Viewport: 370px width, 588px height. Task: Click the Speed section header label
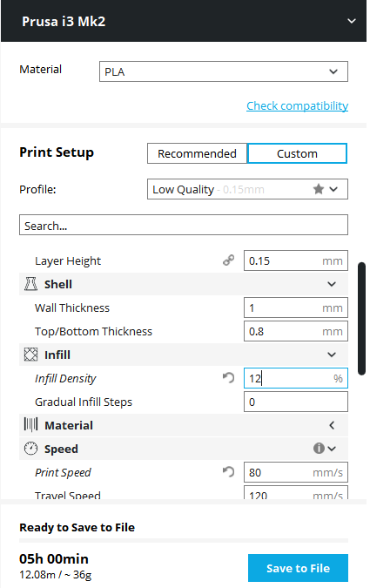pyautogui.click(x=61, y=449)
